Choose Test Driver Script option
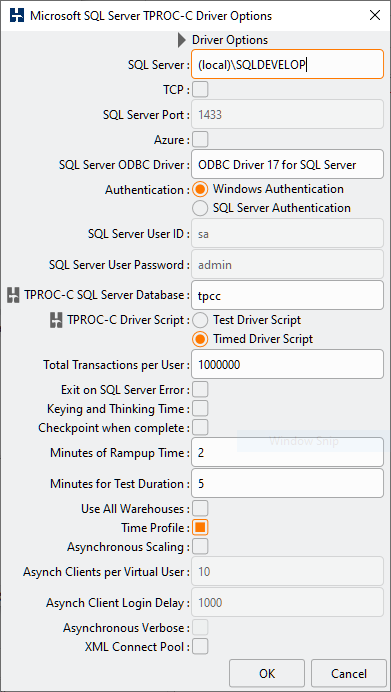Image resolution: width=391 pixels, height=692 pixels. point(200,320)
